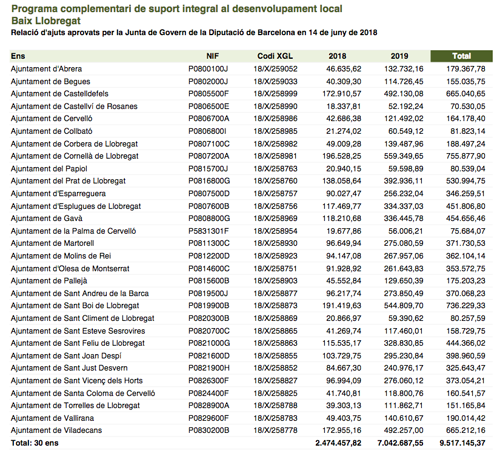Click 2018 amount 41.740,81
500x465 pixels.
pos(343,393)
